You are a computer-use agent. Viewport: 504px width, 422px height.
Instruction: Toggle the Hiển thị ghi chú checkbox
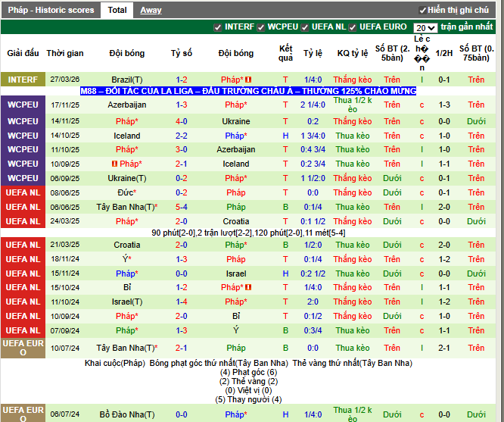tap(422, 11)
